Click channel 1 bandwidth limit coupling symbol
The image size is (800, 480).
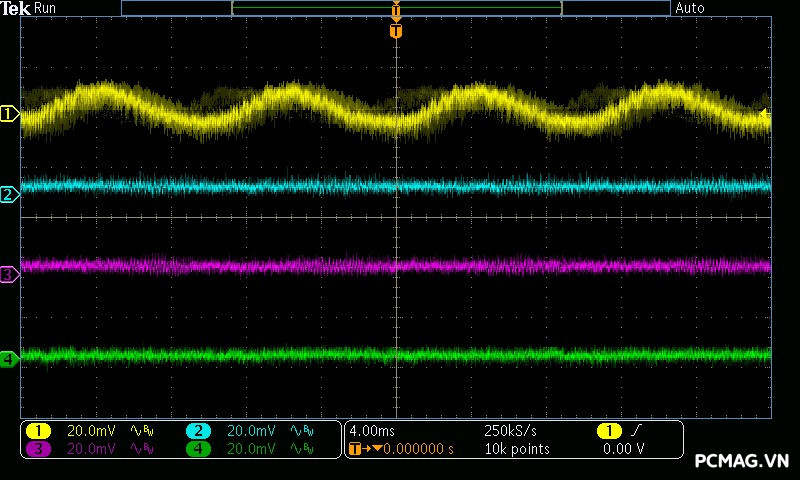[140, 430]
